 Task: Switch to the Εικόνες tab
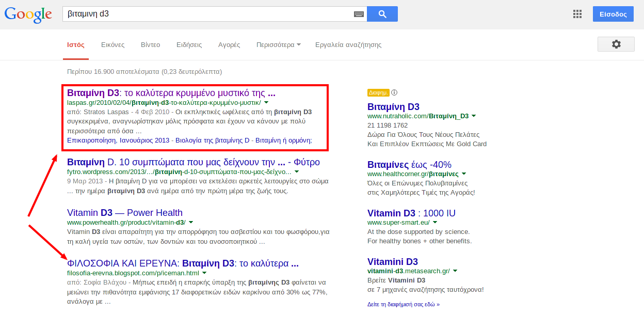point(113,45)
